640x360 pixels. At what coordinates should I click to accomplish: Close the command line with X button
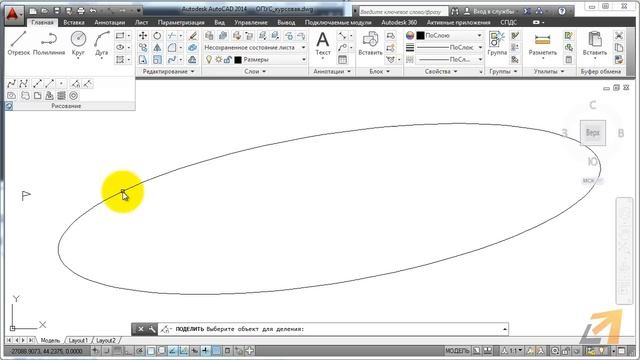tap(140, 329)
